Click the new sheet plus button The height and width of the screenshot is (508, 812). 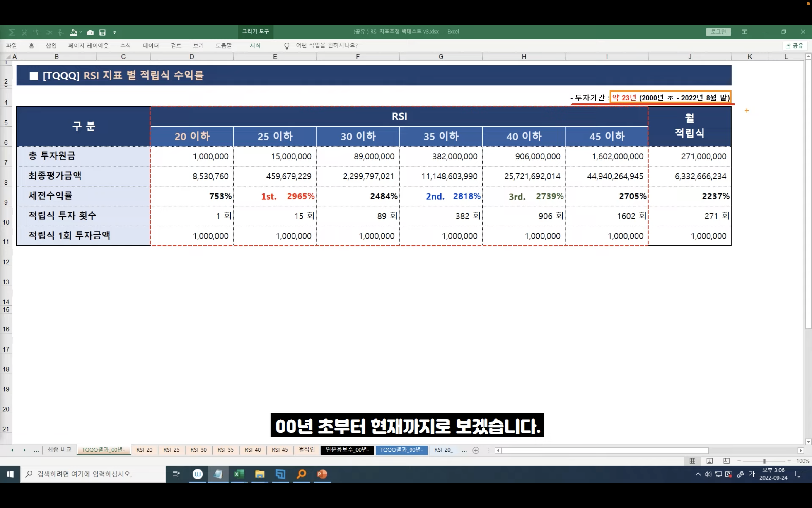click(x=476, y=450)
